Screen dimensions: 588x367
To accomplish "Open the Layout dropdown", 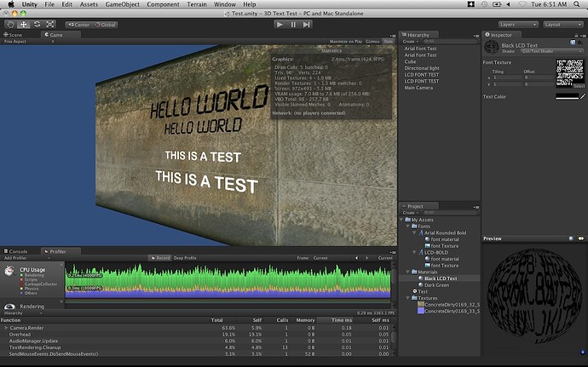I will 563,25.
